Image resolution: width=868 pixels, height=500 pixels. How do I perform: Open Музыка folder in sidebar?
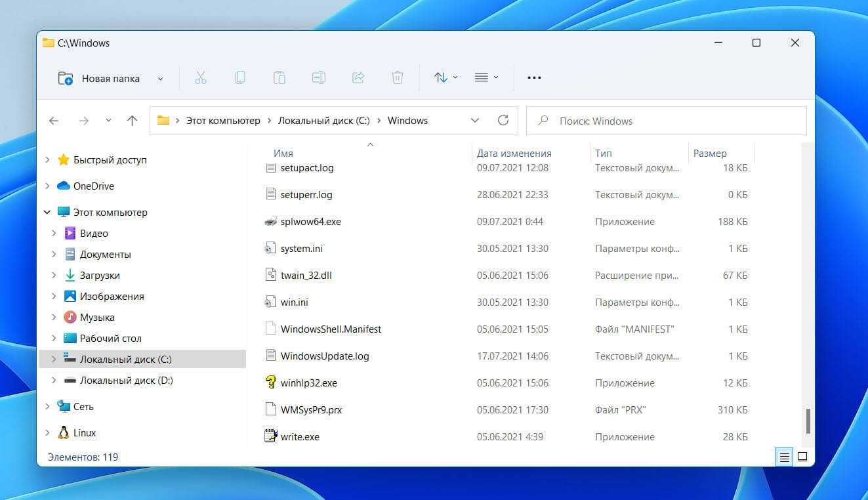coord(97,317)
